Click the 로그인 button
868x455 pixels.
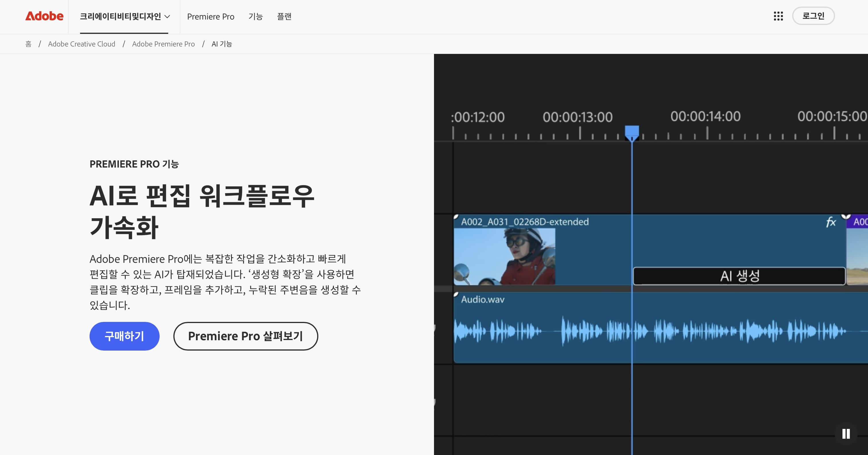click(x=813, y=16)
